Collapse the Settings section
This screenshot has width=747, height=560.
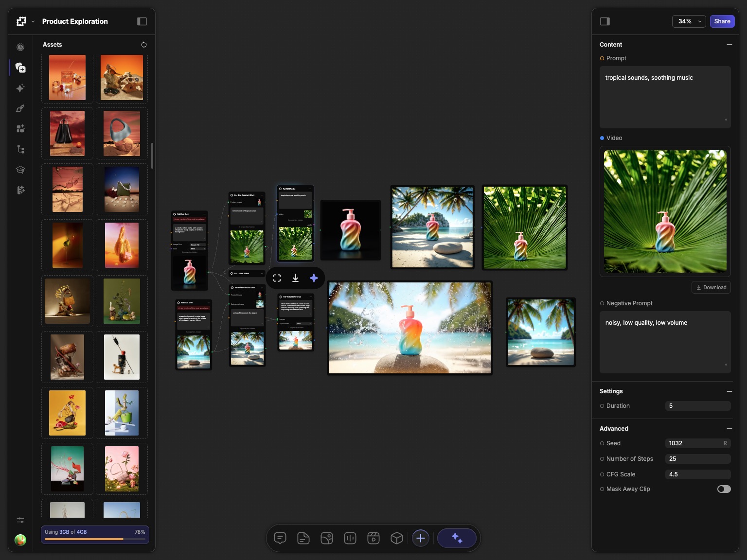(x=729, y=391)
